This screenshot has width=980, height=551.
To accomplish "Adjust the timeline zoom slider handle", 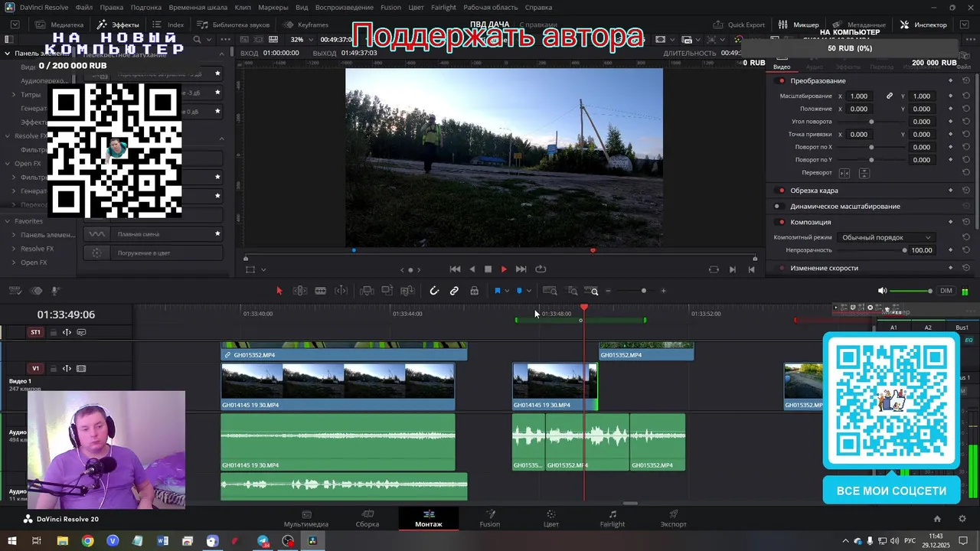I will 644,291.
